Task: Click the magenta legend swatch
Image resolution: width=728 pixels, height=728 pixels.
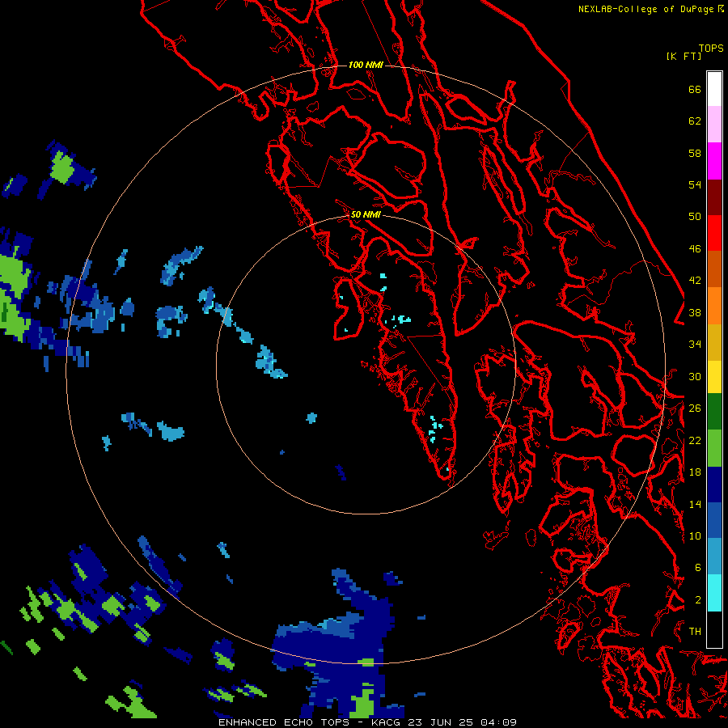Action: tap(714, 161)
